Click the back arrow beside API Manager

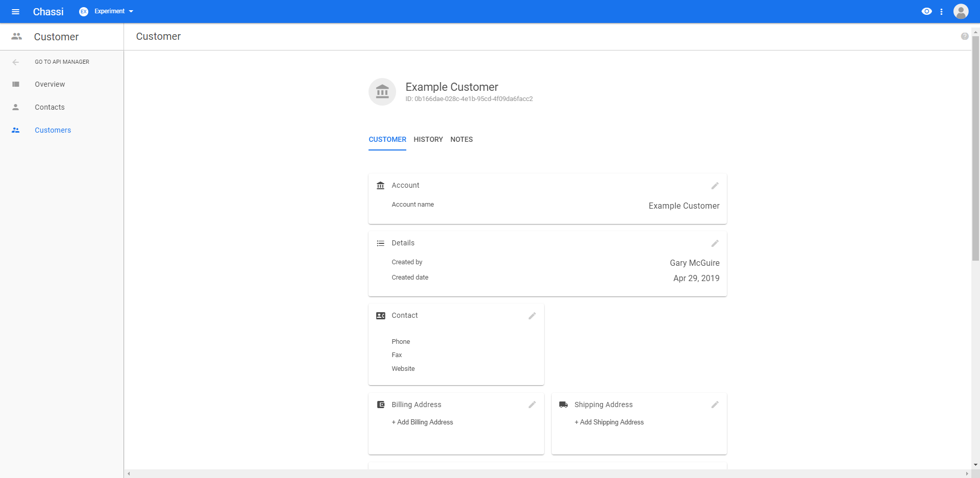coord(15,62)
